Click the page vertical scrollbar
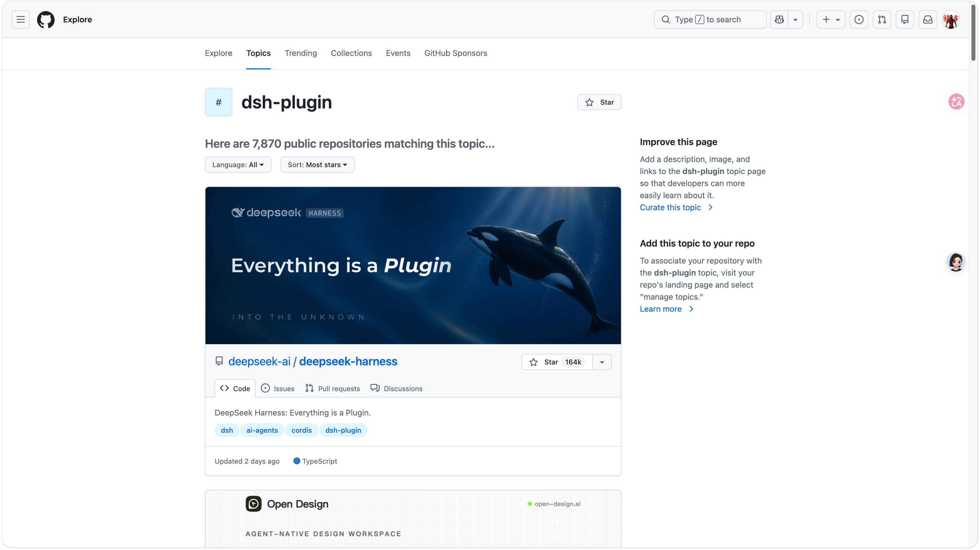The height and width of the screenshot is (550, 980). [973, 32]
